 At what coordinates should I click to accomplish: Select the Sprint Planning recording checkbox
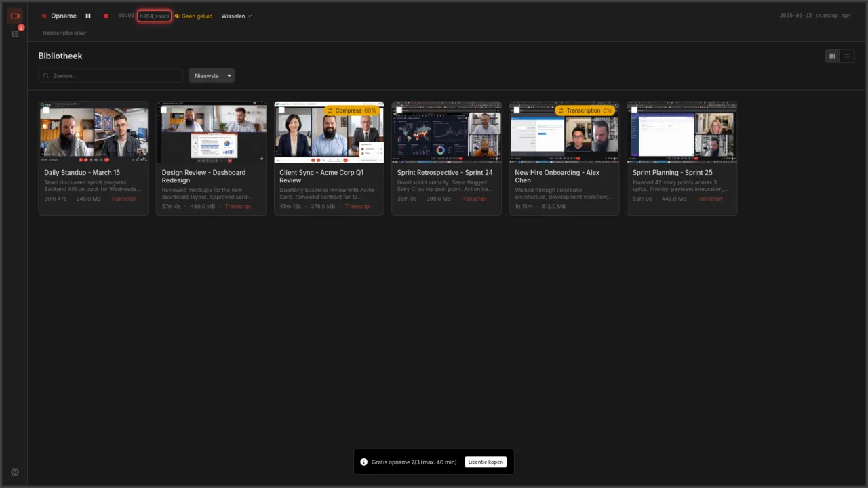tap(634, 109)
